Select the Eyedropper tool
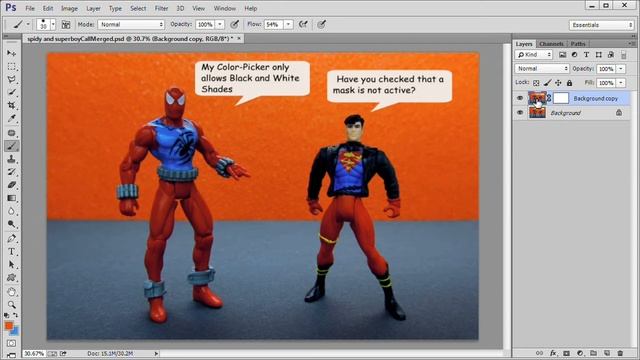Viewport: 640px width, 360px height. 11,119
